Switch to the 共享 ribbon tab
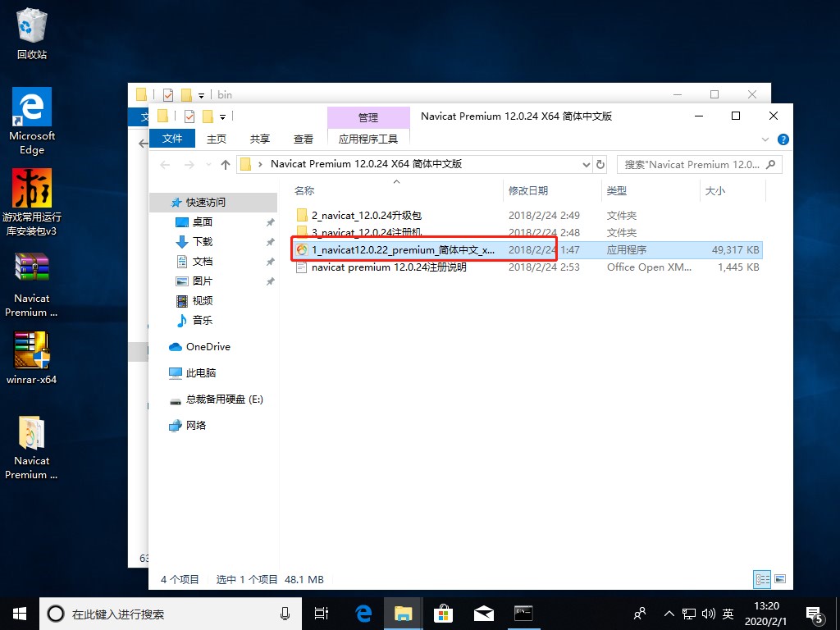Image resolution: width=840 pixels, height=630 pixels. [260, 139]
